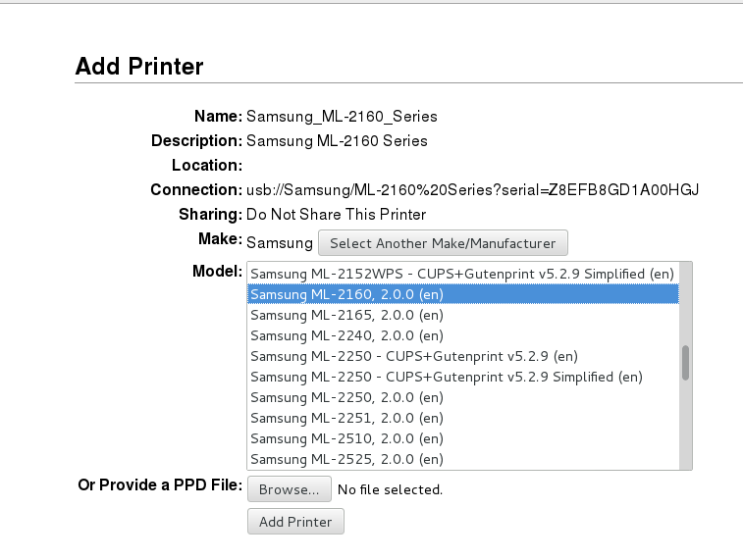This screenshot has width=743, height=560.
Task: Pick Samsung ML-2510, 2.0.0 driver
Action: click(x=346, y=438)
